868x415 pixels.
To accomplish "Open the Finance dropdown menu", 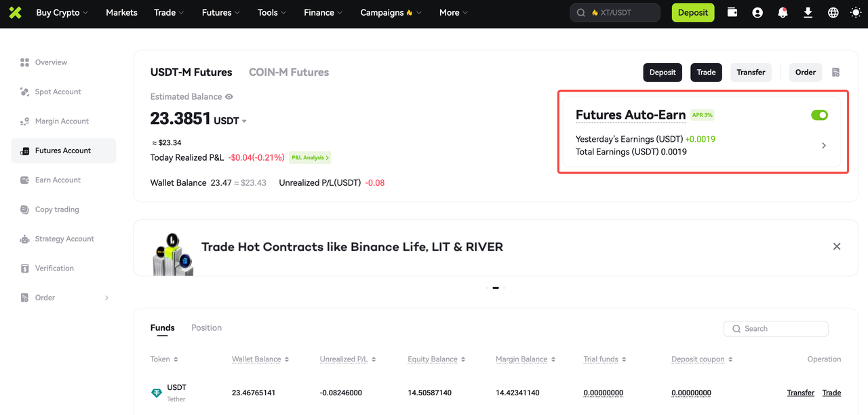I will tap(323, 13).
